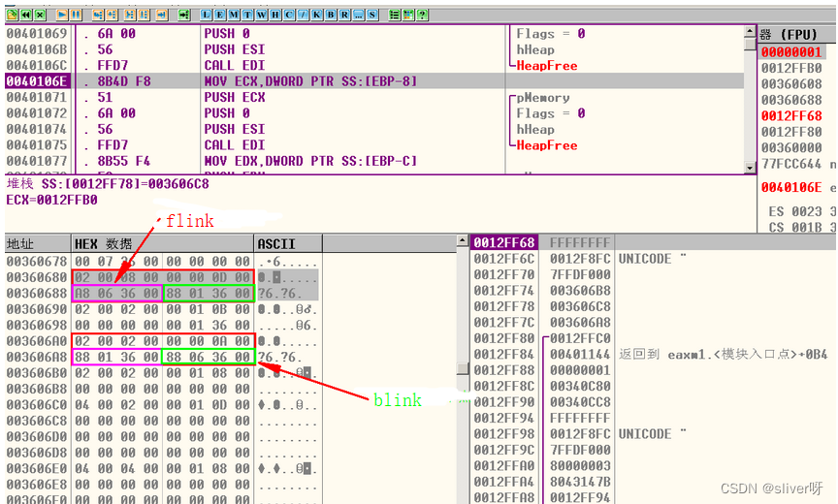Pause execution with the pause icon
This screenshot has width=838, height=504.
76,15
